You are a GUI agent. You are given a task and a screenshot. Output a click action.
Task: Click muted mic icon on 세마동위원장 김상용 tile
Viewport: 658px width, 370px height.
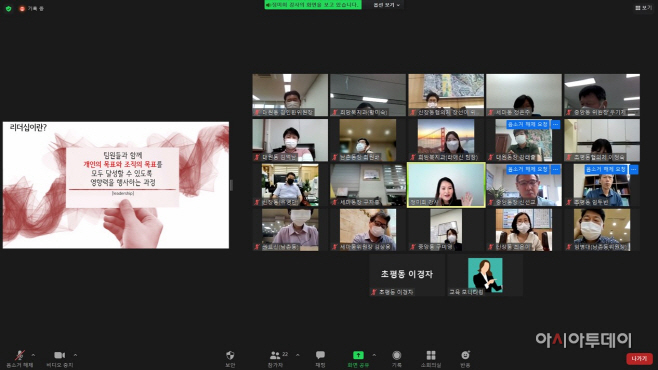tap(335, 247)
